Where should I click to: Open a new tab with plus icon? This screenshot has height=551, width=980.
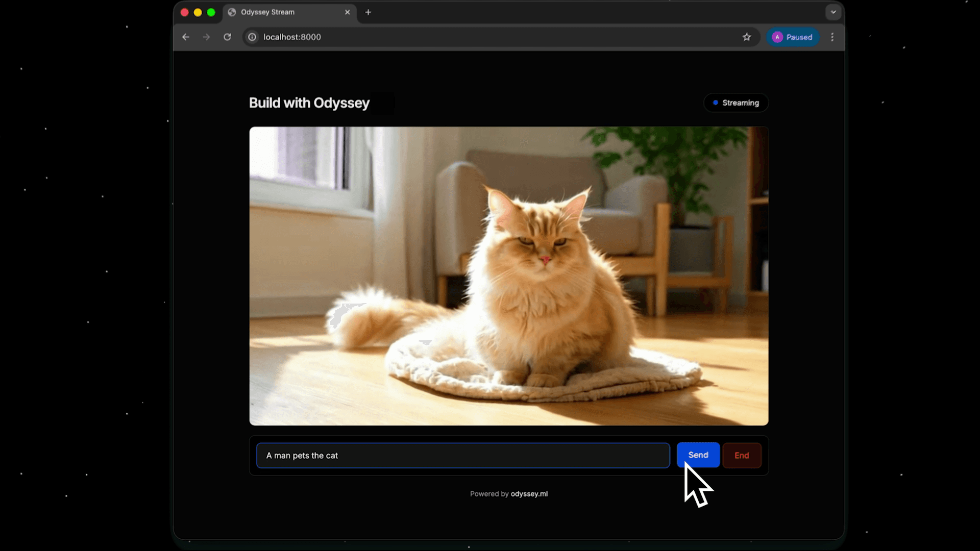tap(368, 12)
